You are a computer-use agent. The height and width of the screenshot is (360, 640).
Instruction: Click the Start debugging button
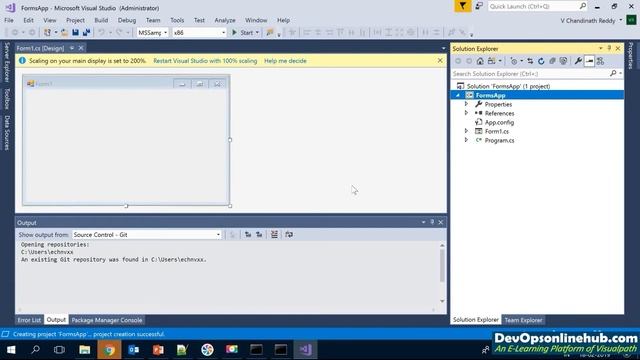(x=243, y=32)
